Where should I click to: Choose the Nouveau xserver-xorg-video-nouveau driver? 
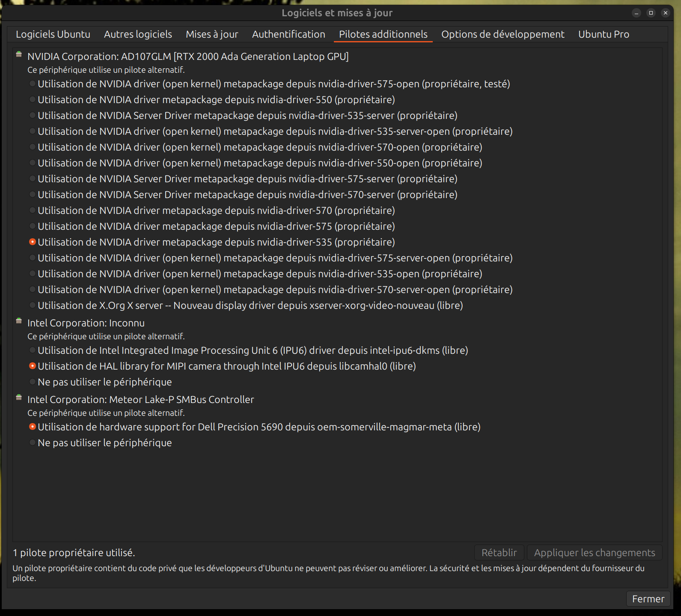(x=33, y=305)
